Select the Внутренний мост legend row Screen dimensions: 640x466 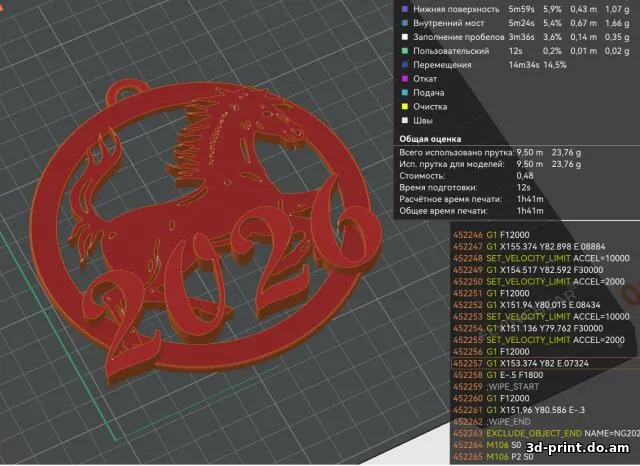(516, 23)
